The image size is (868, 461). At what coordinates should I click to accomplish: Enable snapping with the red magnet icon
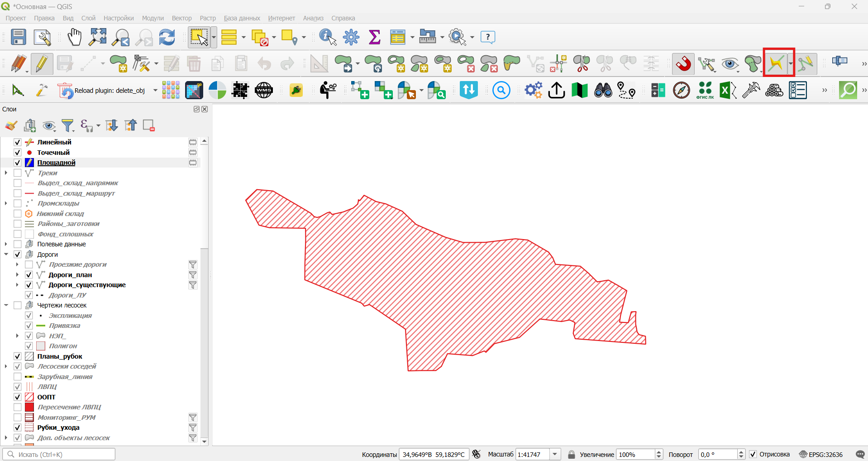pyautogui.click(x=683, y=64)
